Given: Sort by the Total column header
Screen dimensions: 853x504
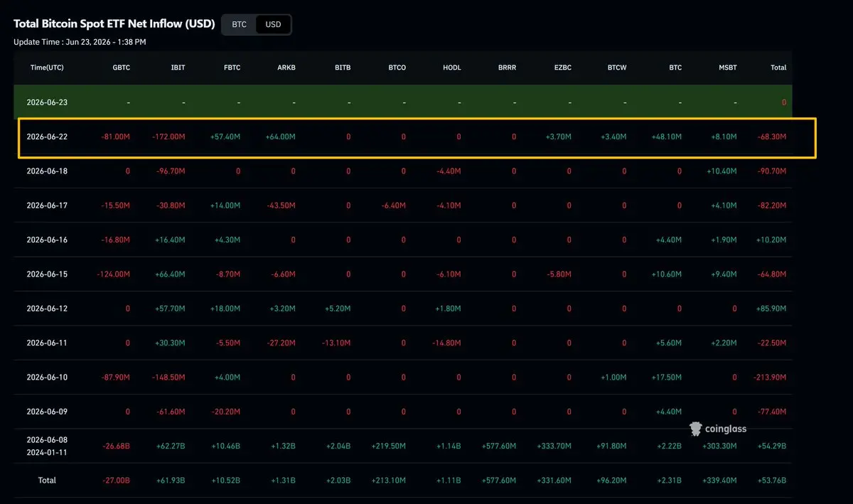Looking at the screenshot, I should tap(778, 68).
